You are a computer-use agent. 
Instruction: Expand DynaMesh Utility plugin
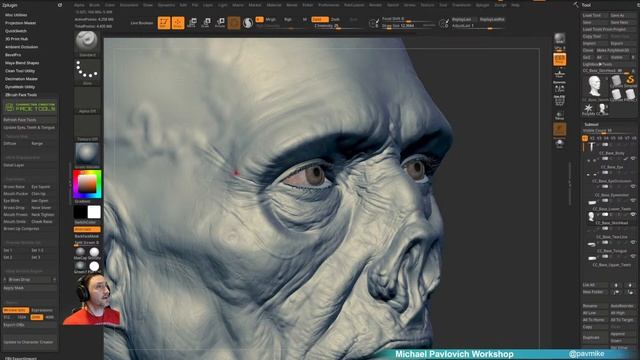click(20, 87)
